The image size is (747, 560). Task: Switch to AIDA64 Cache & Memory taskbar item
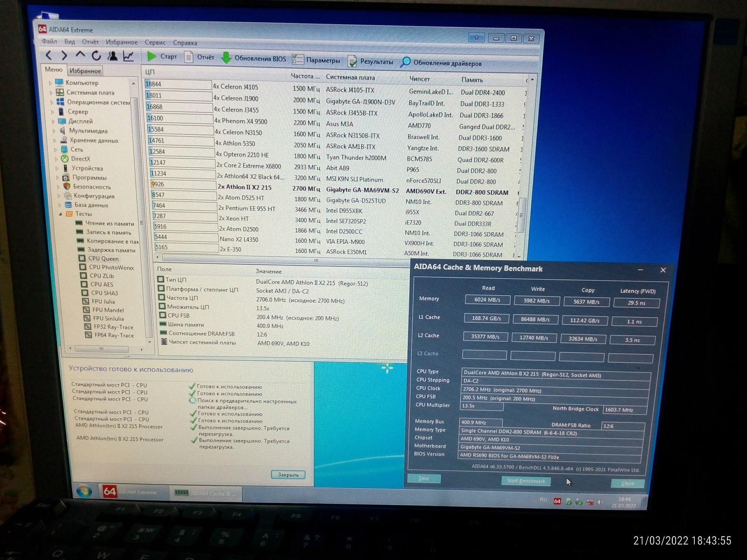click(205, 493)
